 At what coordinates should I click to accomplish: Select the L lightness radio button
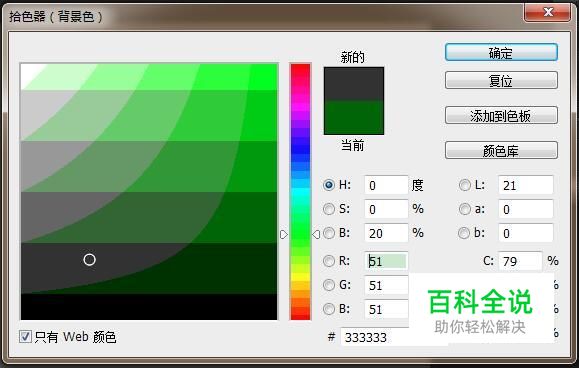(x=465, y=185)
